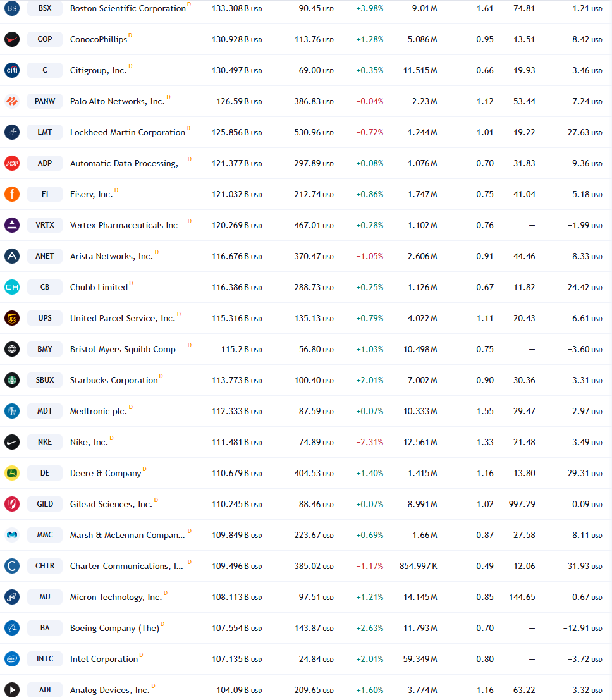Click Boston Scientific +3.98% change value

tap(370, 8)
